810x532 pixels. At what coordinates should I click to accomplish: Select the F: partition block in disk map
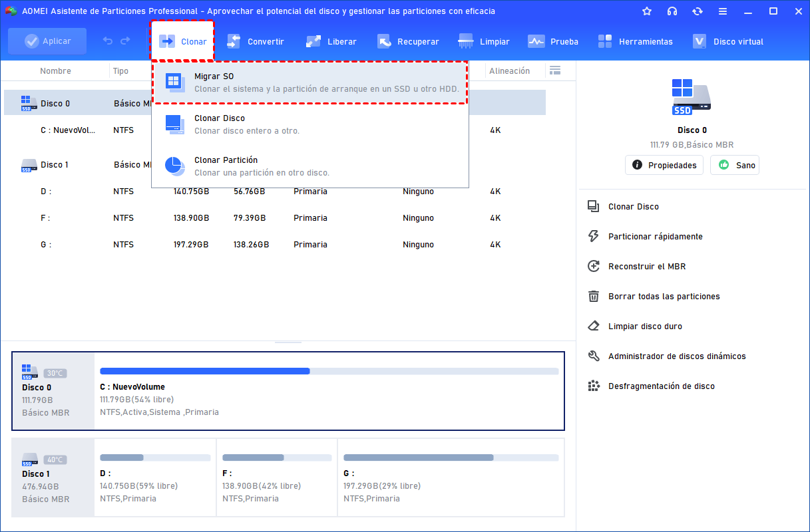(x=276, y=477)
